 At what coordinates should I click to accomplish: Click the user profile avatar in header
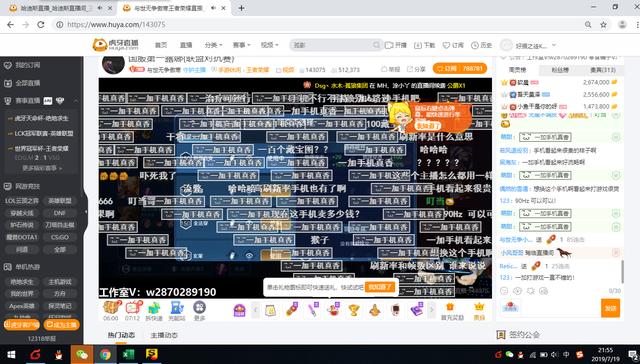(506, 45)
